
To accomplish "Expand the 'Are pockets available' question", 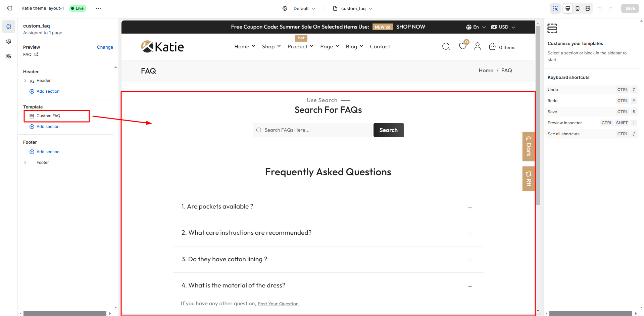I will pyautogui.click(x=470, y=208).
